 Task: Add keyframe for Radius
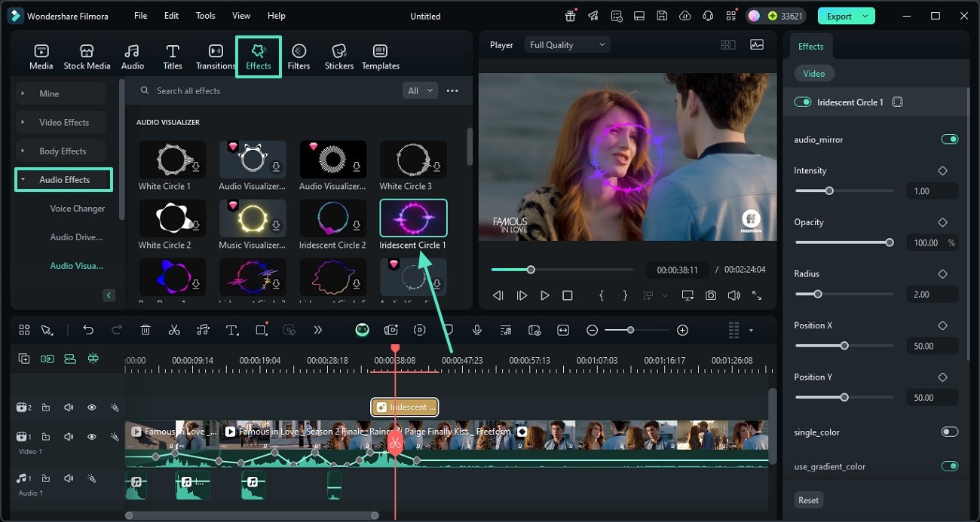pyautogui.click(x=942, y=274)
